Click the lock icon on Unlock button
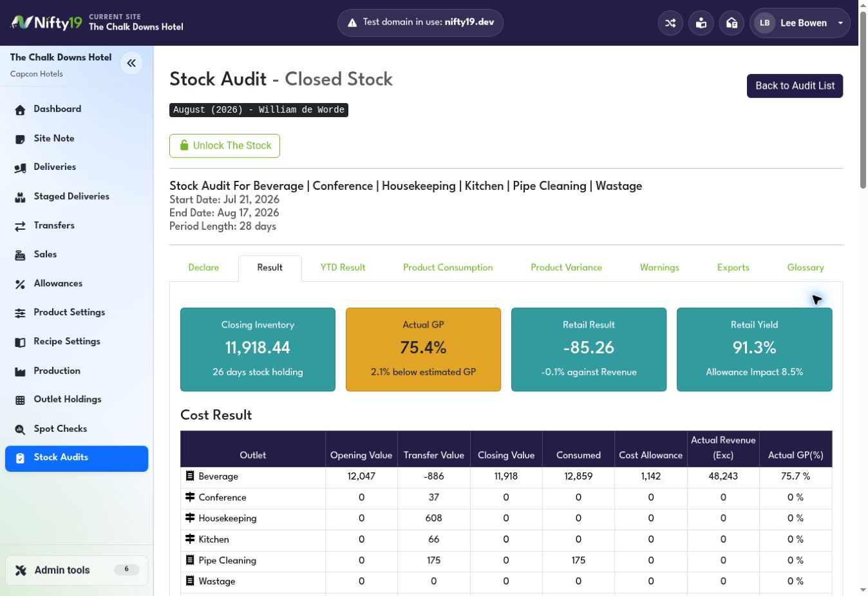 click(184, 145)
